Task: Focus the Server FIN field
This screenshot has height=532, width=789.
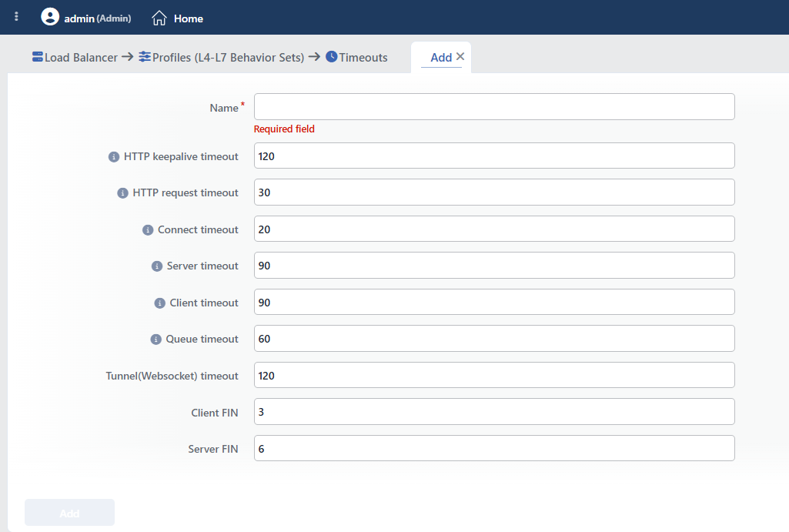Action: [494, 448]
